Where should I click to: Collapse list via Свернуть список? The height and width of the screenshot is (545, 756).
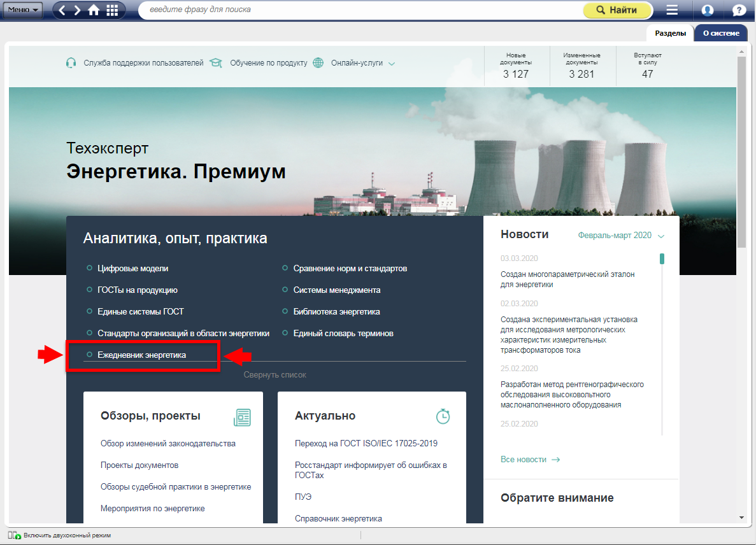coord(275,375)
